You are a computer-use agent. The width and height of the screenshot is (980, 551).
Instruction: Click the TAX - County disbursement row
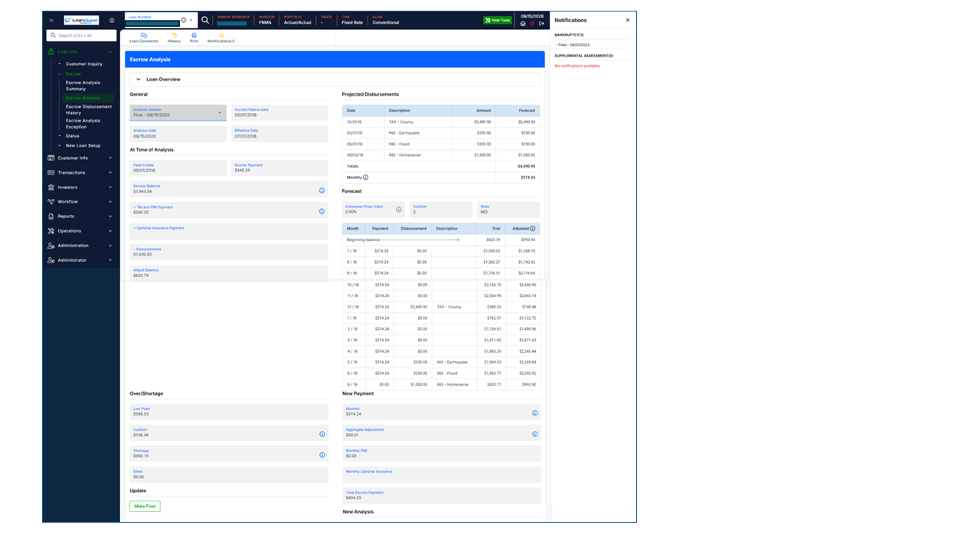[x=441, y=122]
